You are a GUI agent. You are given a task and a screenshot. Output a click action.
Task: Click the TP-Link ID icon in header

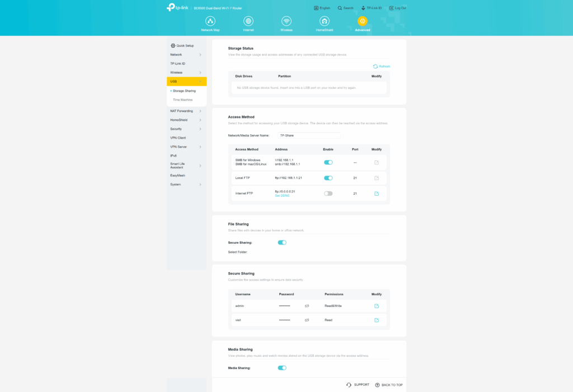click(363, 8)
